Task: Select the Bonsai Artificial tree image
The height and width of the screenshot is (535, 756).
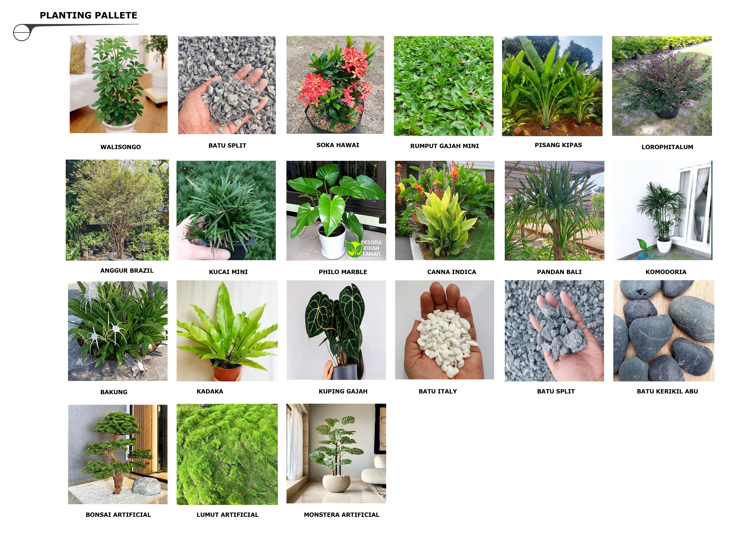Action: pyautogui.click(x=117, y=454)
